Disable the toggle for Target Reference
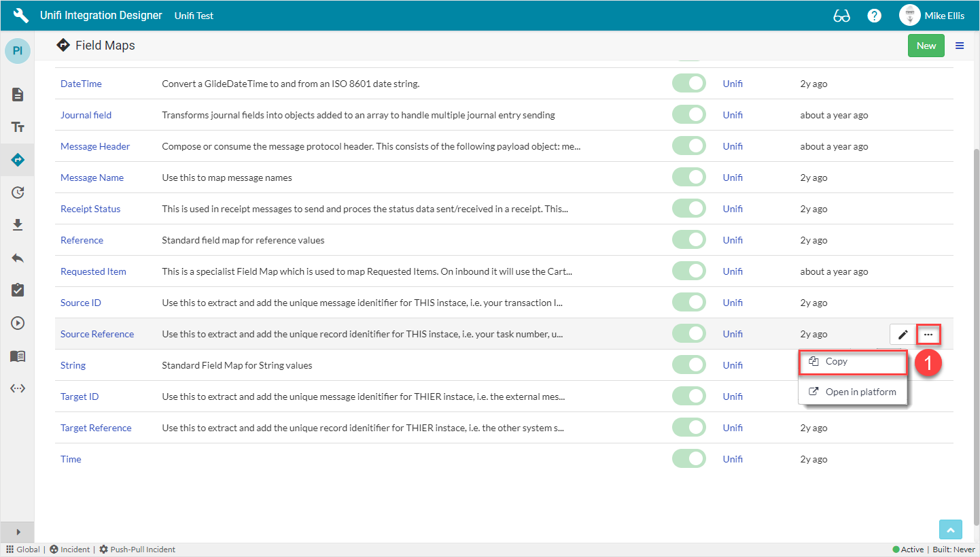 (688, 427)
